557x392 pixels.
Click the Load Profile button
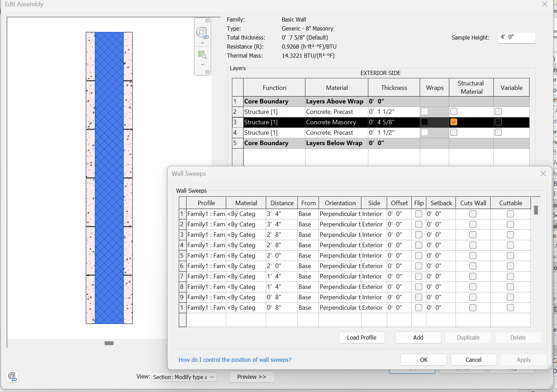pyautogui.click(x=362, y=337)
